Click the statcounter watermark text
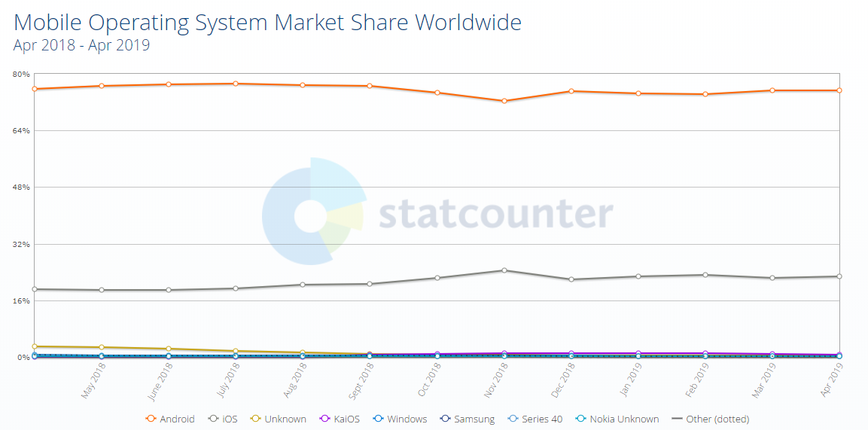 click(x=495, y=214)
